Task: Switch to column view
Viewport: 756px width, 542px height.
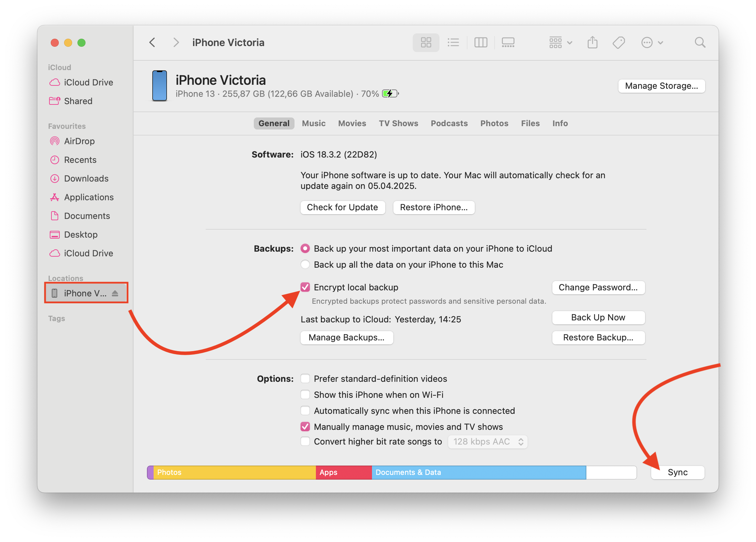Action: [481, 42]
